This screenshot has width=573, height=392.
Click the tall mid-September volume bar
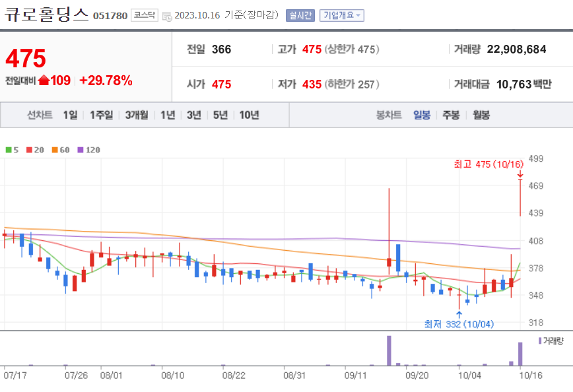389,350
